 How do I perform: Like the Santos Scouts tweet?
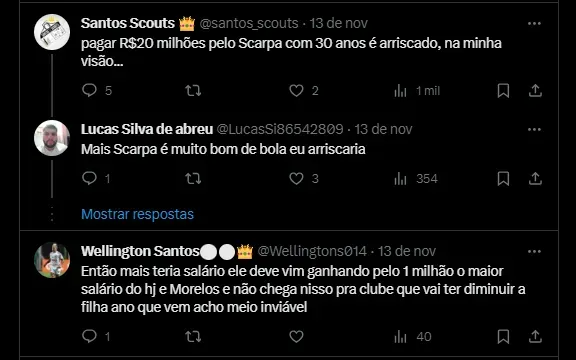[296, 90]
